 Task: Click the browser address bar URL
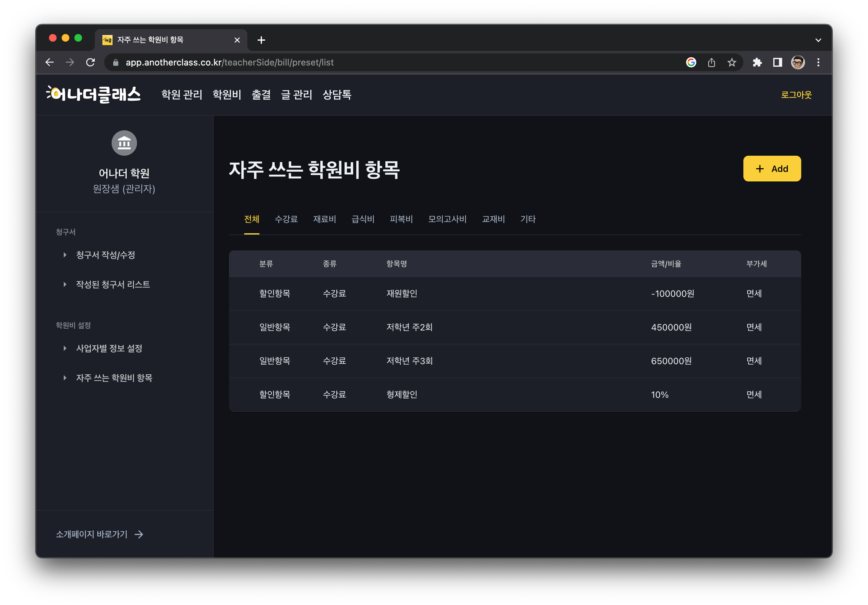[x=230, y=62]
